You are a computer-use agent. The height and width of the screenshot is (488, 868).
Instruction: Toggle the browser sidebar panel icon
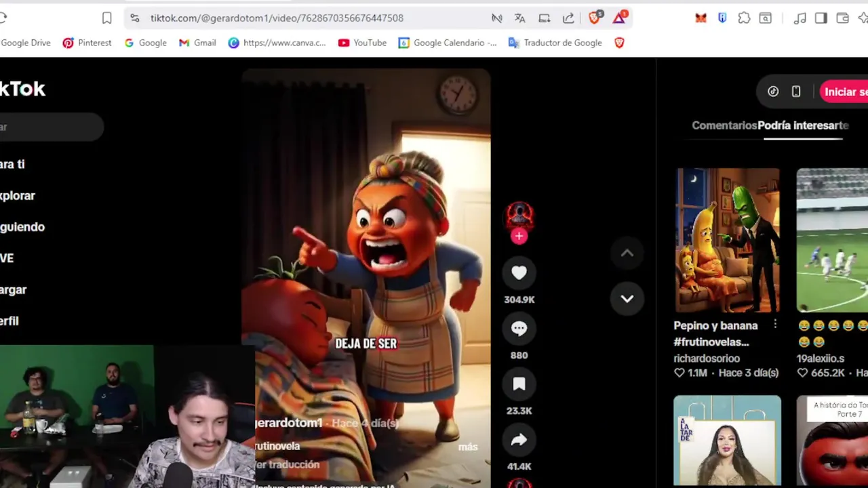(821, 18)
